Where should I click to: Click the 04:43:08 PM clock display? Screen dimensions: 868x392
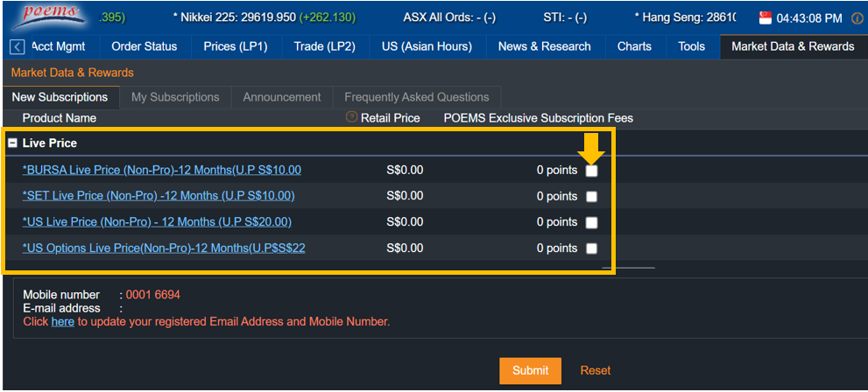tap(809, 18)
